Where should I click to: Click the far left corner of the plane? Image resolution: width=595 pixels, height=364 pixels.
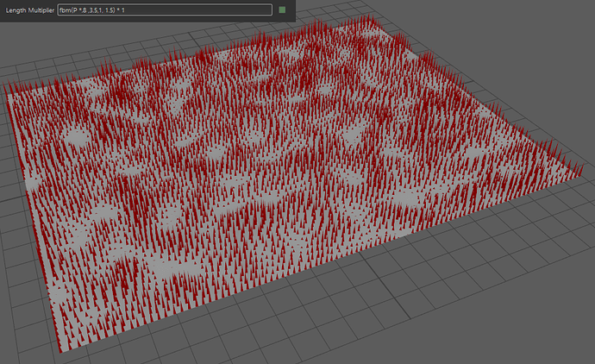click(9, 91)
